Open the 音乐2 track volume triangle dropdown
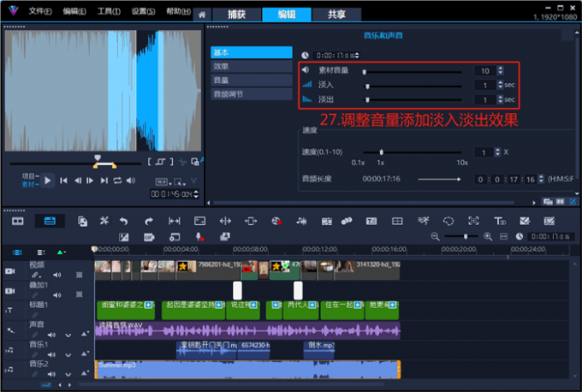Screen dimensions: 582x392 85,372
